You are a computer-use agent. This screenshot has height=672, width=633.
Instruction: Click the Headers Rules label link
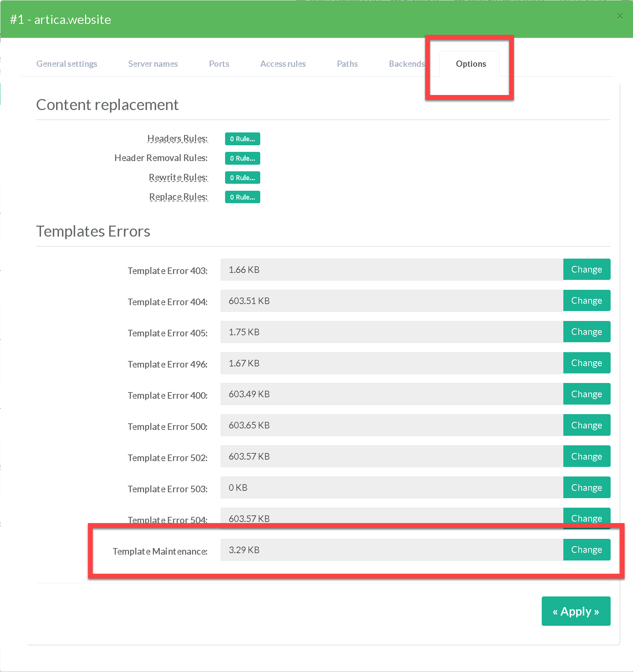tap(177, 139)
